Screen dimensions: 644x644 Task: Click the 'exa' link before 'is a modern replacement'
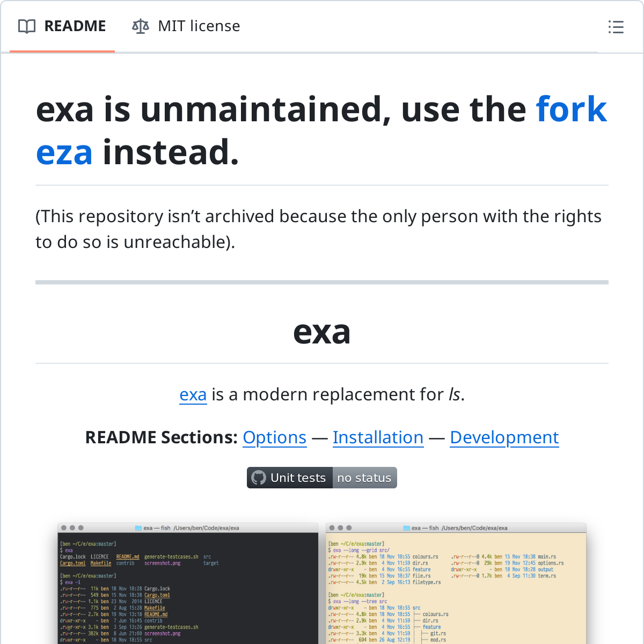point(193,394)
